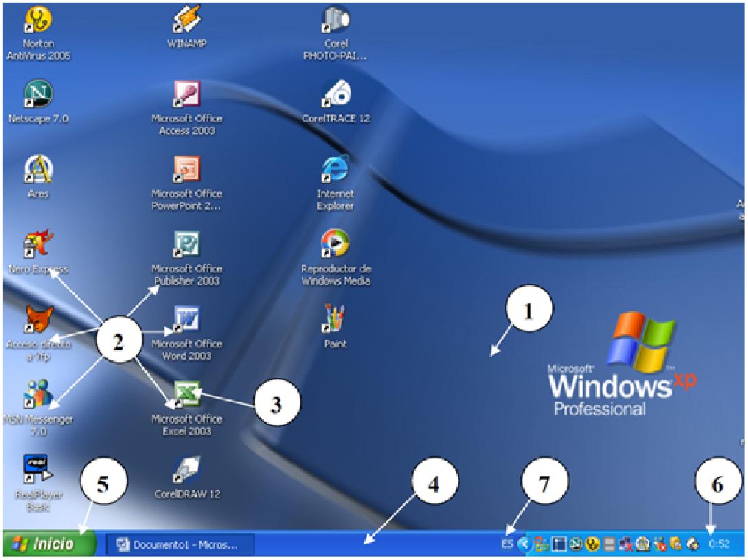Select the Microsoft Office Excel 2003 icon

tap(187, 408)
